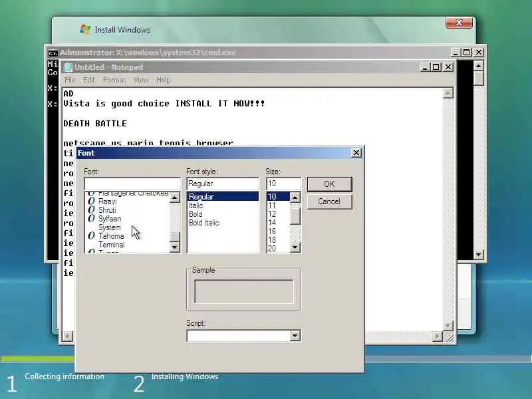The image size is (532, 399).
Task: Click the Install Windows logo icon
Action: click(85, 29)
